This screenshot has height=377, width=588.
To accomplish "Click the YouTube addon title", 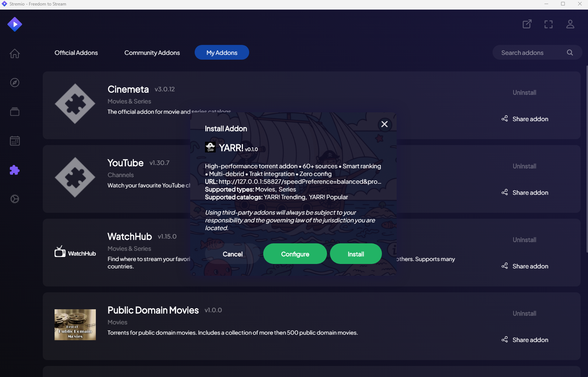I will (126, 163).
